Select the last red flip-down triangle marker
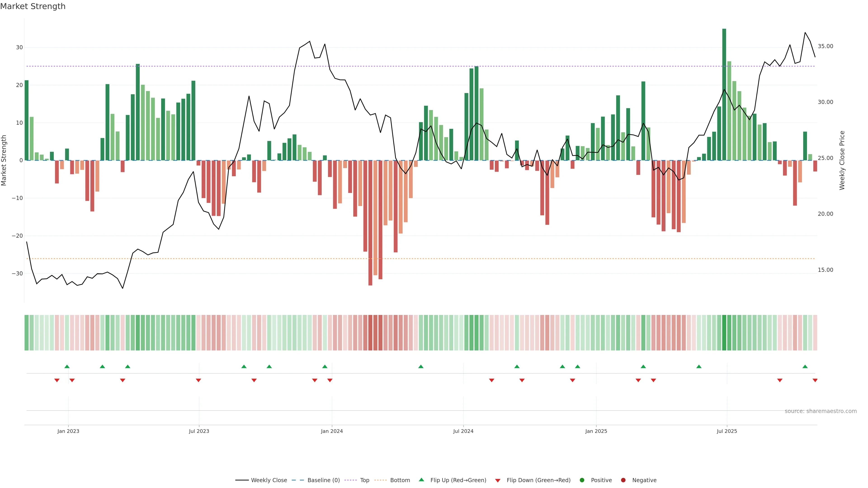 click(x=815, y=380)
